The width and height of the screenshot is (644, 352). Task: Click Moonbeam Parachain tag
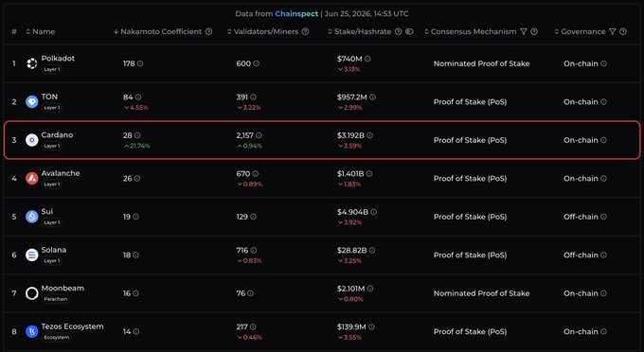coord(56,299)
